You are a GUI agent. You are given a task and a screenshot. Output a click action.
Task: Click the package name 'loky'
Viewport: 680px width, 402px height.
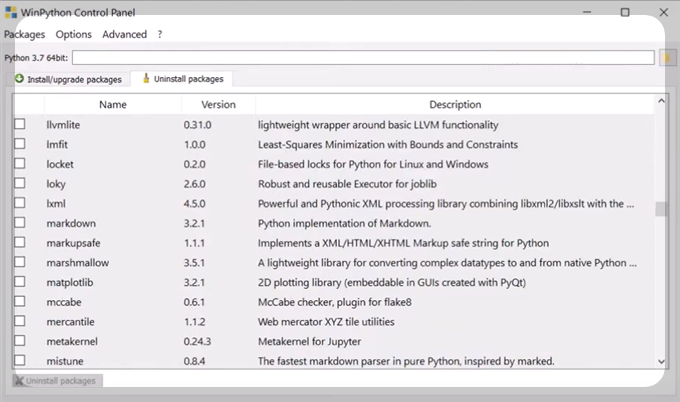point(56,184)
